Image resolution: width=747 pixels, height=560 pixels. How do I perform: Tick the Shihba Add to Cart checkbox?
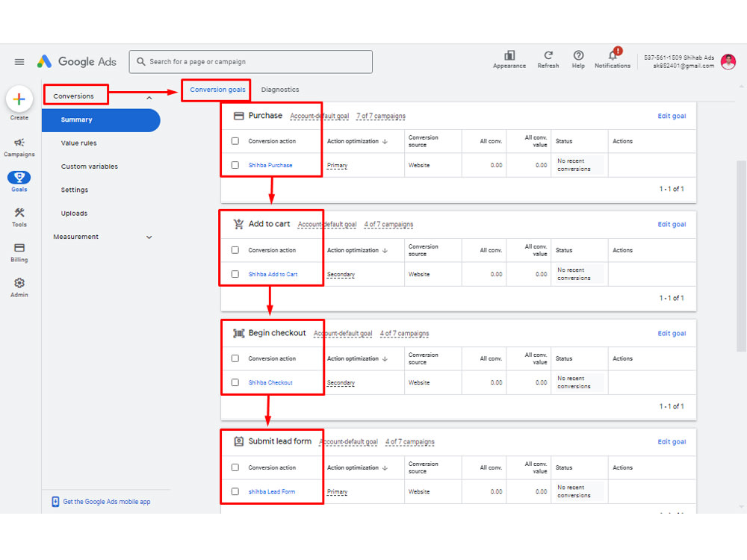click(235, 274)
